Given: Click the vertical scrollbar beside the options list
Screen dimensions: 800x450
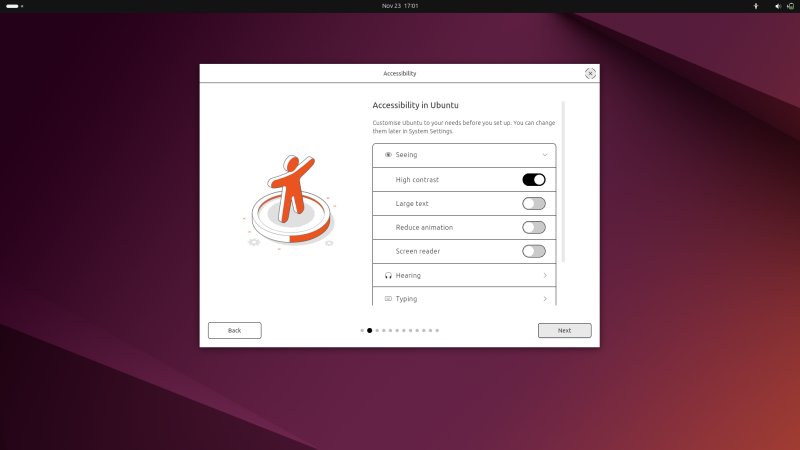Looking at the screenshot, I should [563, 182].
